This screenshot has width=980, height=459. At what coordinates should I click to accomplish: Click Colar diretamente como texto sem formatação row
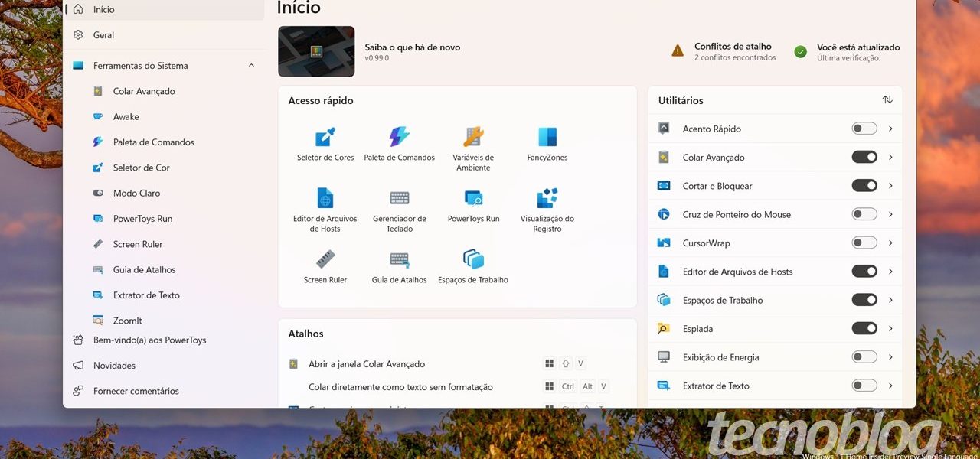tap(457, 387)
